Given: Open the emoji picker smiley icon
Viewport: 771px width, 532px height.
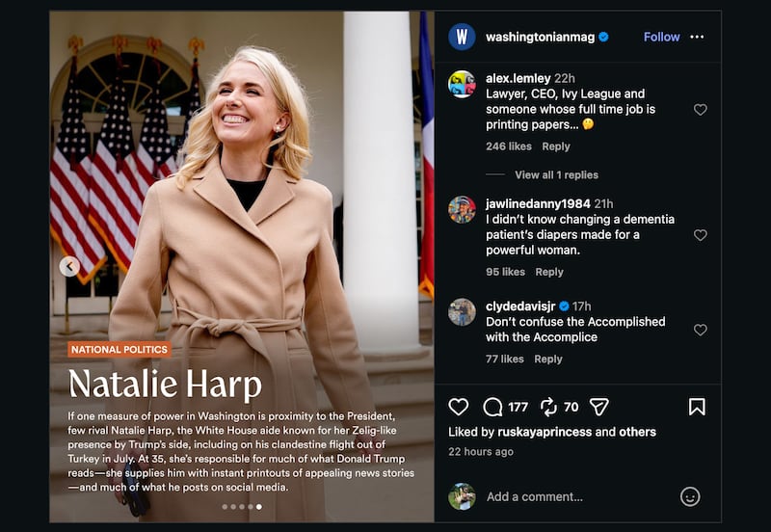Looking at the screenshot, I should pos(690,496).
